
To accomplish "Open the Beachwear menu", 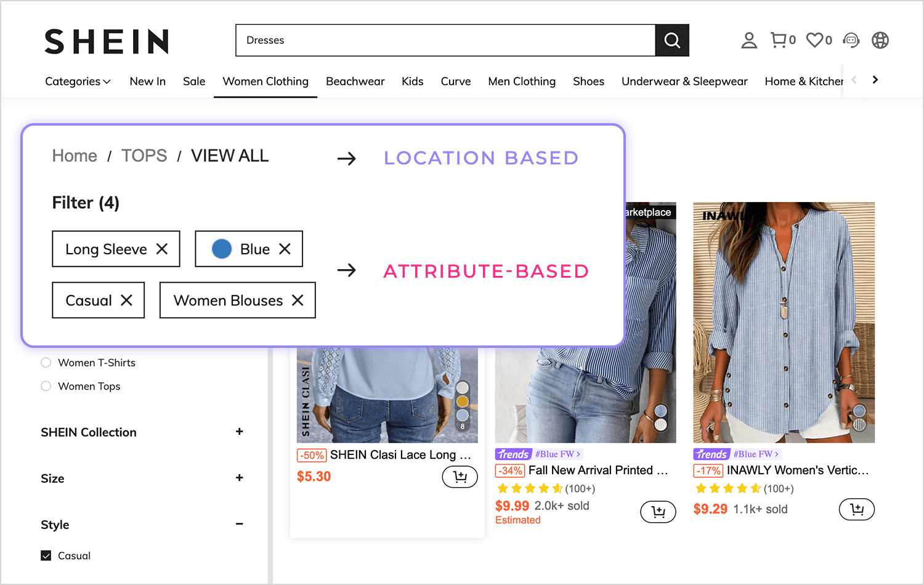I will pos(355,81).
